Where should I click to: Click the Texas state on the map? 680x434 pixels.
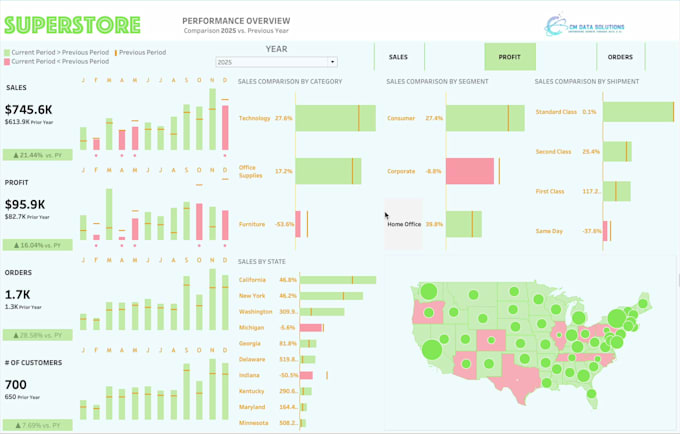click(x=515, y=381)
